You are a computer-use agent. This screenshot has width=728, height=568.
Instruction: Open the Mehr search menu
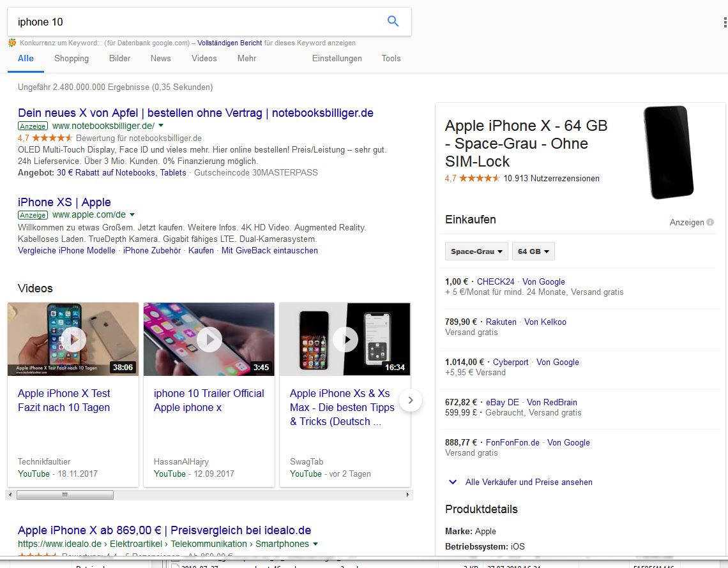click(x=246, y=59)
